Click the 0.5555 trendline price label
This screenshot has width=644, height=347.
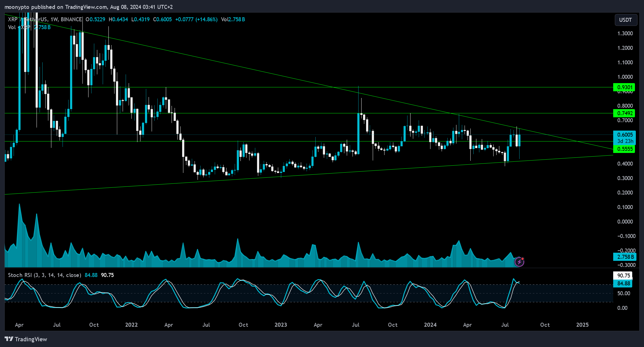pyautogui.click(x=624, y=149)
